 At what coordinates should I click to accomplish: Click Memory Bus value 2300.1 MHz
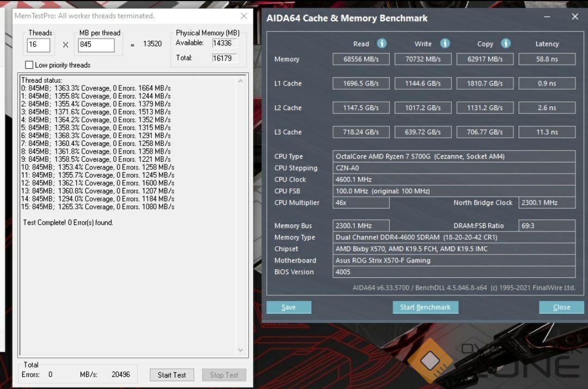tap(361, 226)
